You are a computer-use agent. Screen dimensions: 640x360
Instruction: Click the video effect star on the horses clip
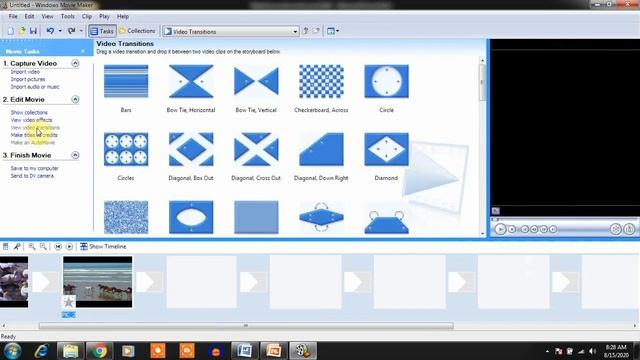(69, 302)
